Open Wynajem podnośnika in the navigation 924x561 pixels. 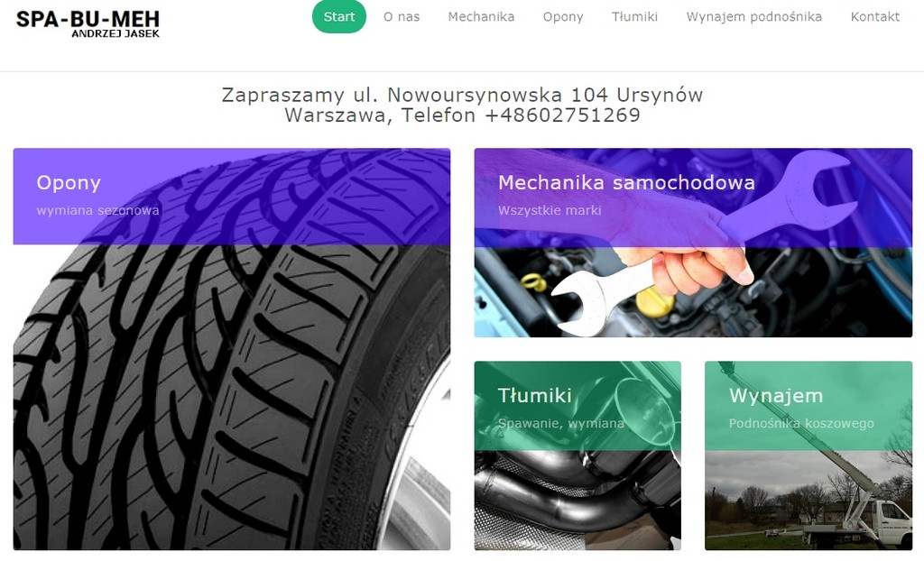(x=753, y=16)
